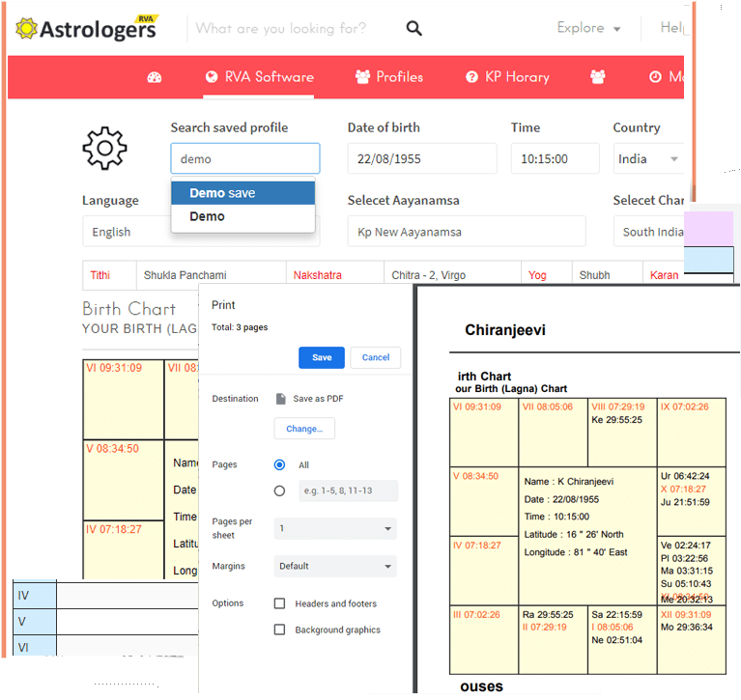
Task: Open the Country dropdown showing India
Action: pos(648,159)
